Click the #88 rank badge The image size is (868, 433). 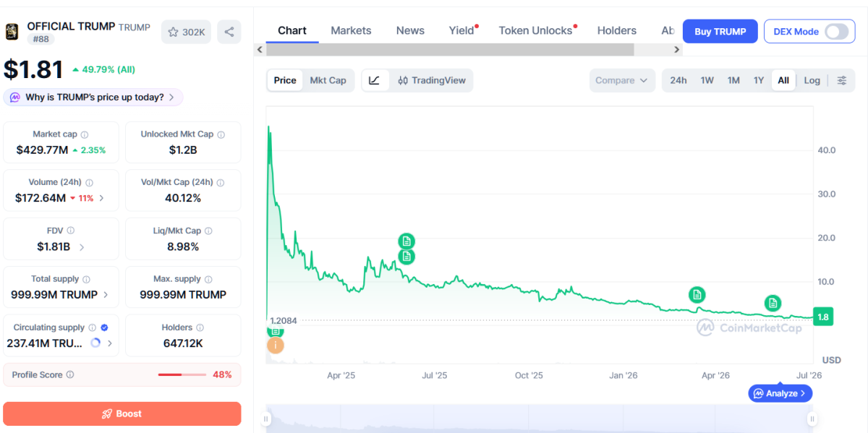coord(40,39)
